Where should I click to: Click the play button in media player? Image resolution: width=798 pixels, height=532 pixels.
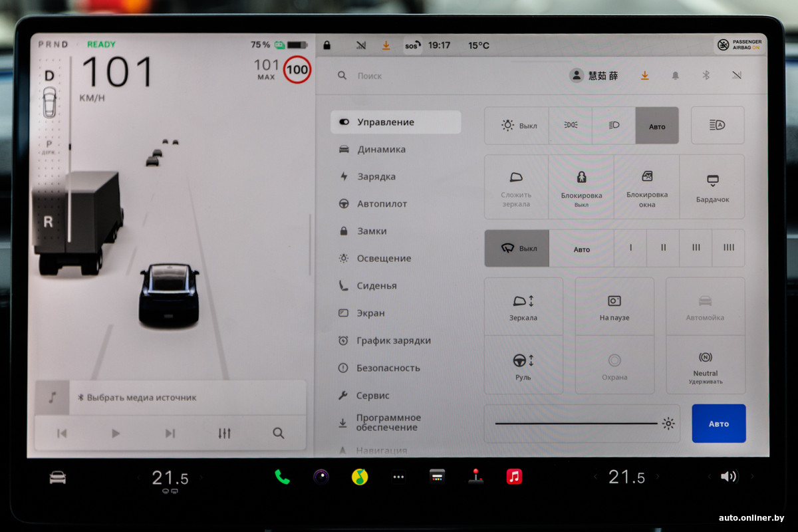[x=116, y=434]
